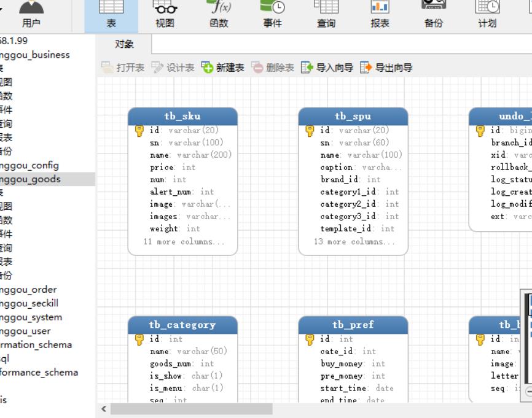Click 'weight: int' field in tb_sku

tap(175, 229)
